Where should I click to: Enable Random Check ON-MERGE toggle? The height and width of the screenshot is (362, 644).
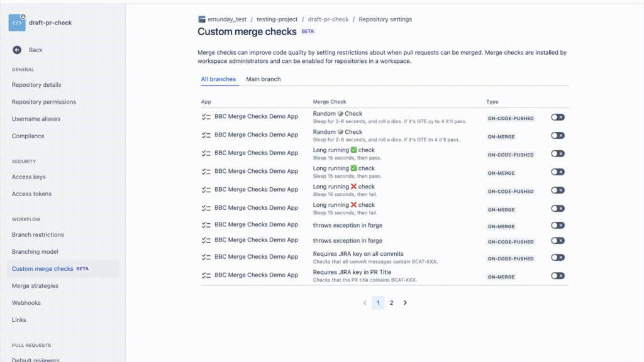point(558,136)
